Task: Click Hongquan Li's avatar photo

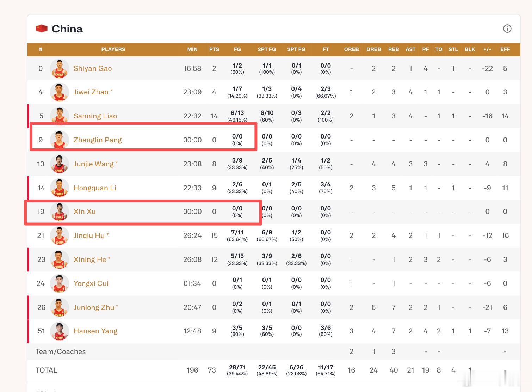Action: pos(59,188)
